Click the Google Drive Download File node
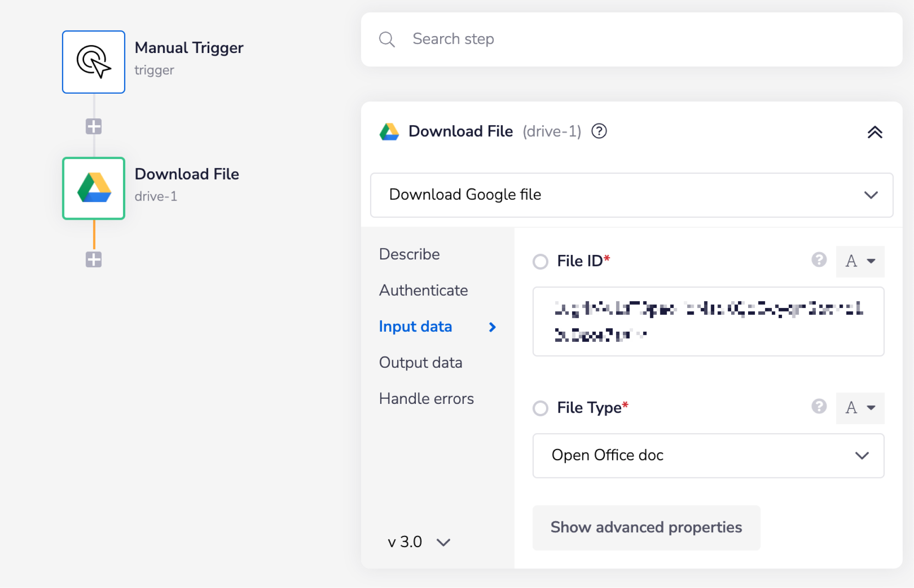This screenshot has width=914, height=588. pyautogui.click(x=94, y=188)
